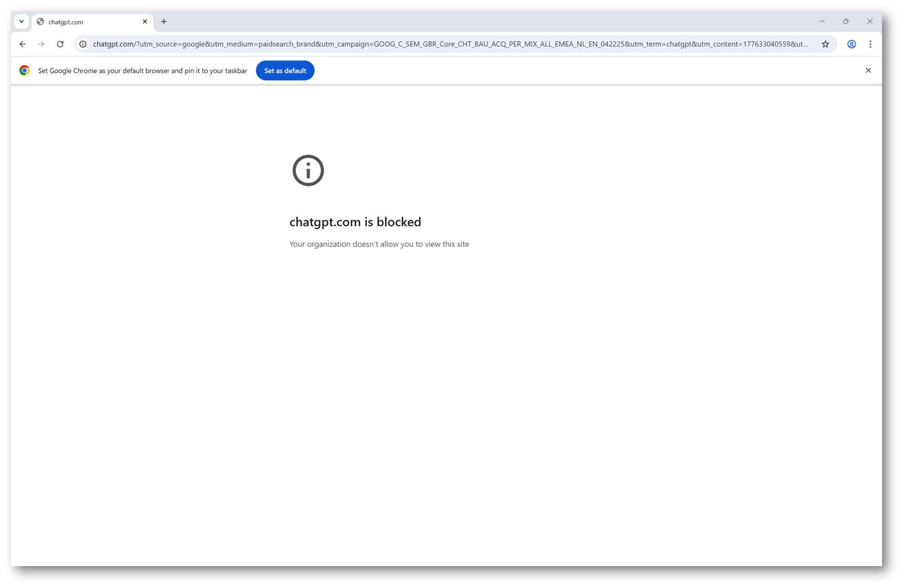This screenshot has height=588, width=904.
Task: Restore down the Chrome window
Action: tap(846, 21)
